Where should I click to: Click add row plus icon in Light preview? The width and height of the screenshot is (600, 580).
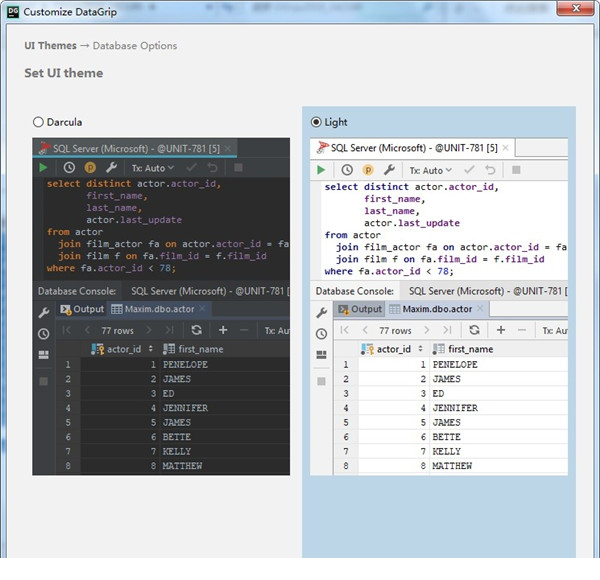coord(501,330)
